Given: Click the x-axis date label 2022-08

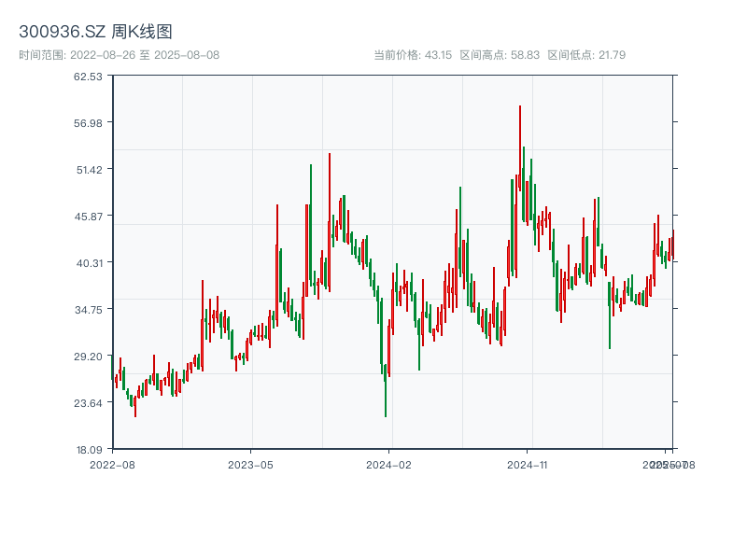Looking at the screenshot, I should (112, 465).
